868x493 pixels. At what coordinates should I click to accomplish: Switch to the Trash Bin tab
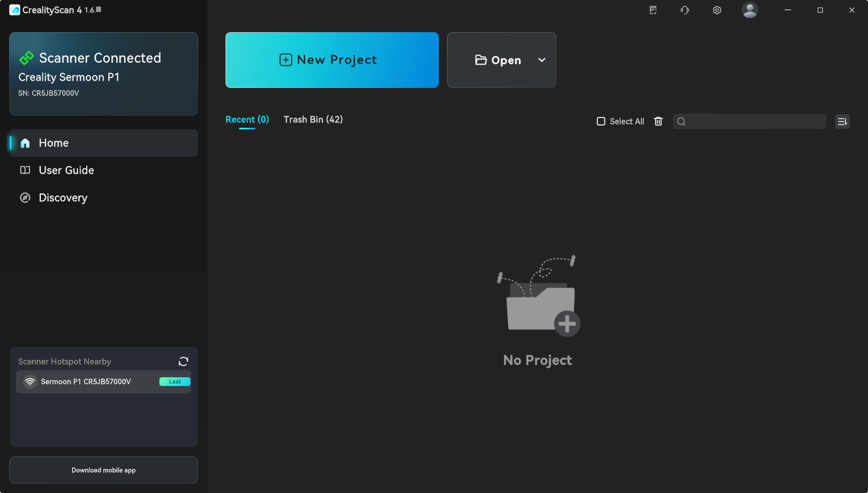[313, 120]
